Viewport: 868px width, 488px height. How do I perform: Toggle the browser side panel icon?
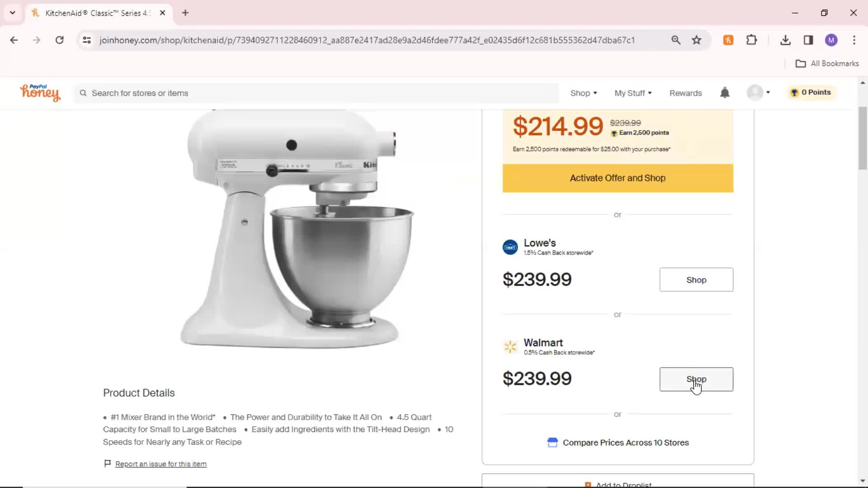click(808, 40)
